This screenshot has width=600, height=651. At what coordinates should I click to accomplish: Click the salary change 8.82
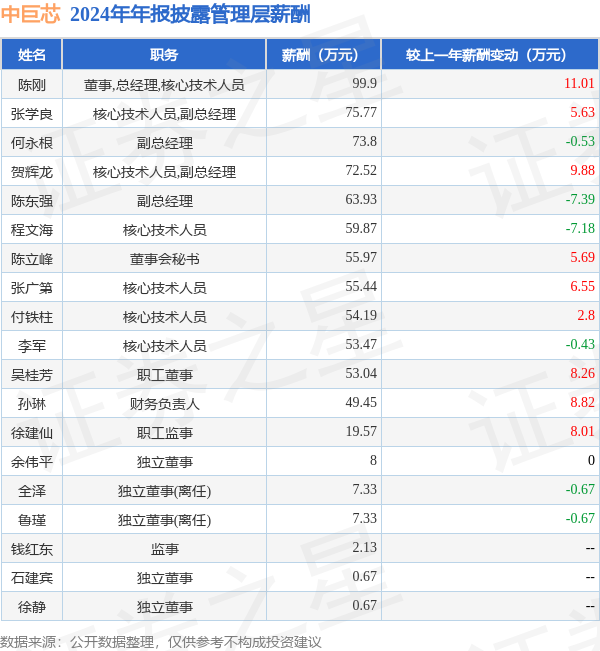click(x=582, y=402)
